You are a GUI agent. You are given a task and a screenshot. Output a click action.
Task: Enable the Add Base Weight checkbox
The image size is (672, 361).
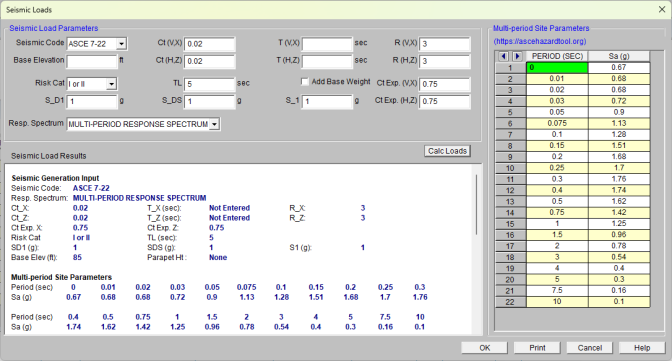coord(305,81)
